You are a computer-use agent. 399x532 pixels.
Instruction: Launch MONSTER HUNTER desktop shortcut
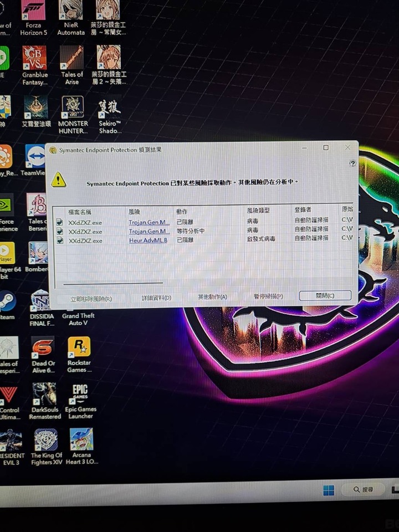(73, 115)
